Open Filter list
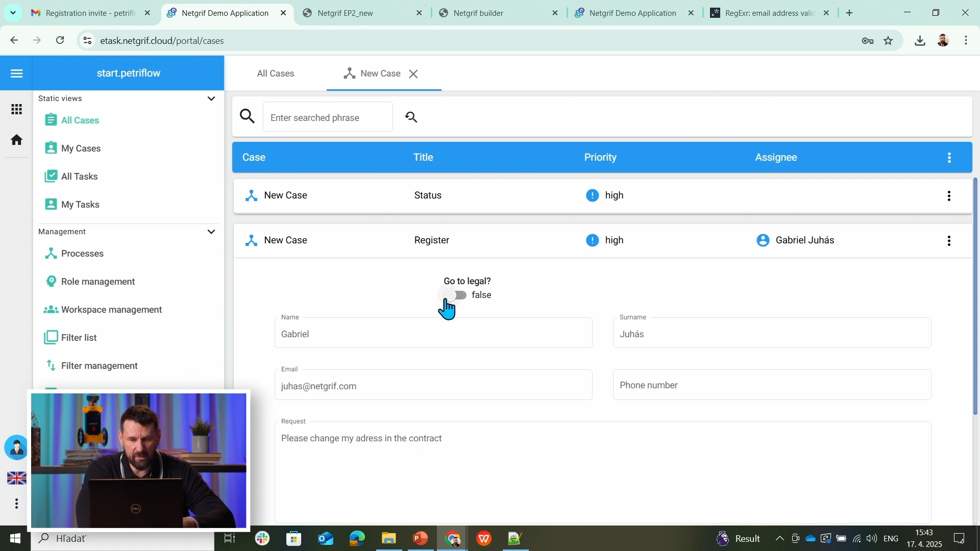The height and width of the screenshot is (551, 980). coord(78,337)
